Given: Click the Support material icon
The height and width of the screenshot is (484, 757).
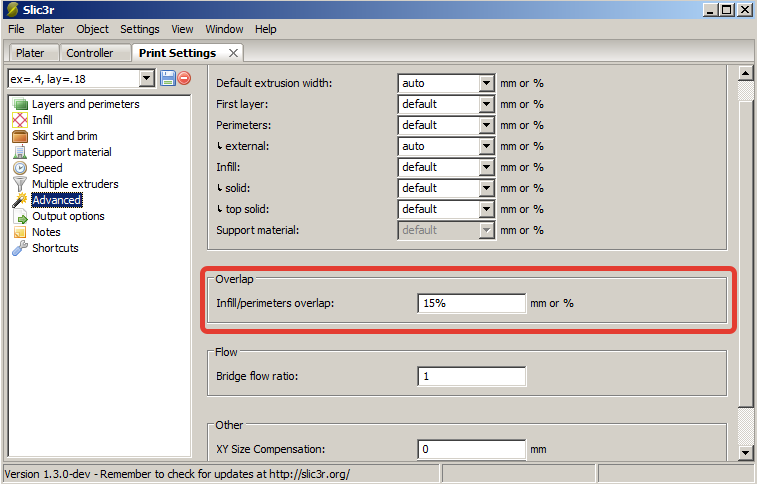Looking at the screenshot, I should 20,152.
